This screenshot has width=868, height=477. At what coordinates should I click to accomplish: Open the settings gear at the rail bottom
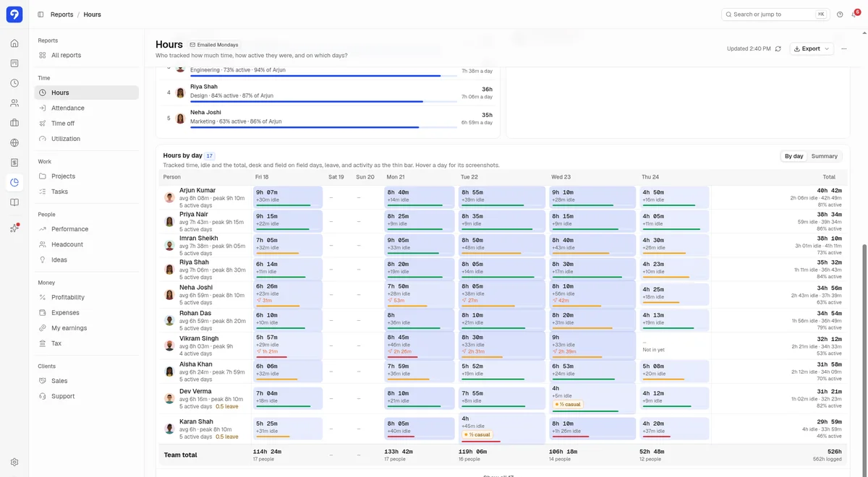tap(14, 462)
